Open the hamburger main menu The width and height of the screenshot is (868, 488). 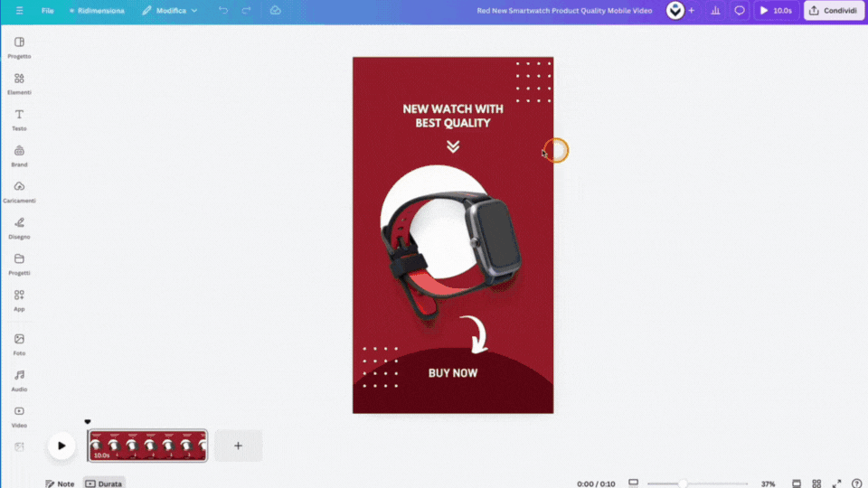point(19,11)
